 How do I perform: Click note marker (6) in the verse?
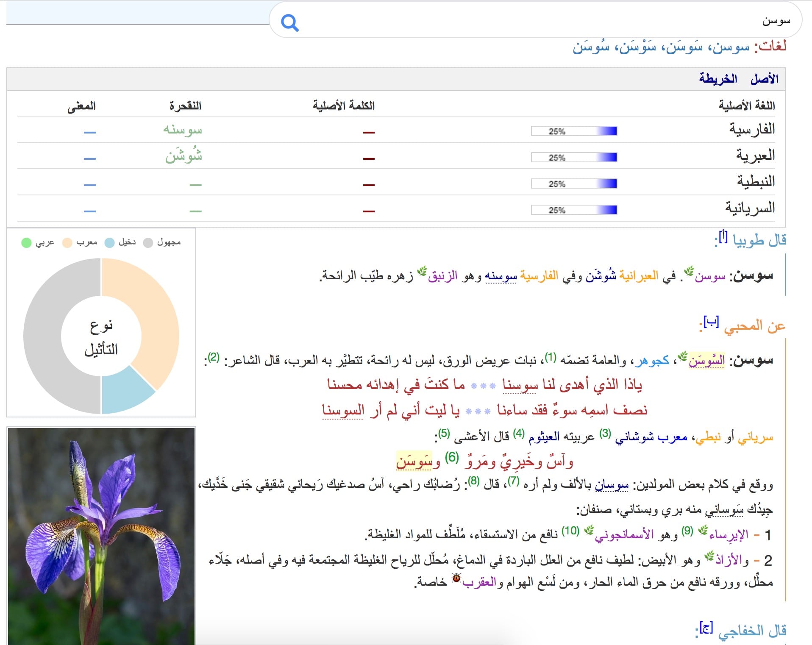coord(452,457)
